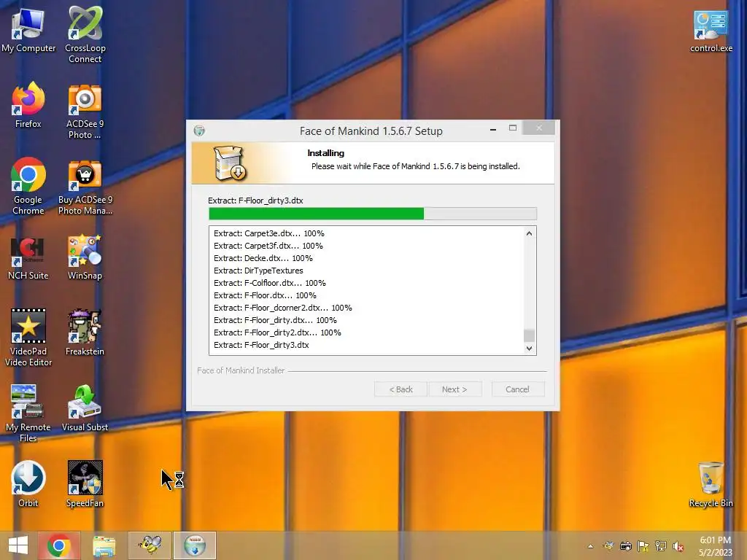Close the Face of Mankind Setup window
This screenshot has width=747, height=560.
[539, 128]
